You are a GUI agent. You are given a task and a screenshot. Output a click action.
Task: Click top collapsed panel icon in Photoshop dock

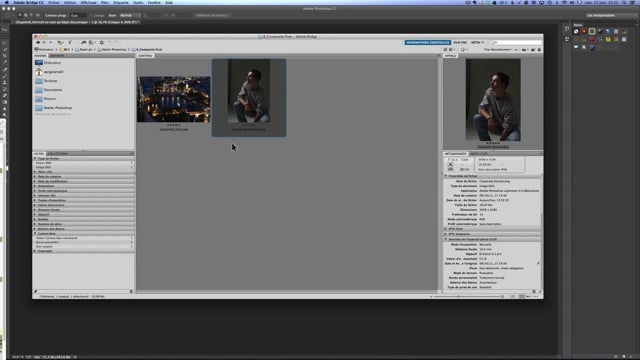(x=567, y=29)
